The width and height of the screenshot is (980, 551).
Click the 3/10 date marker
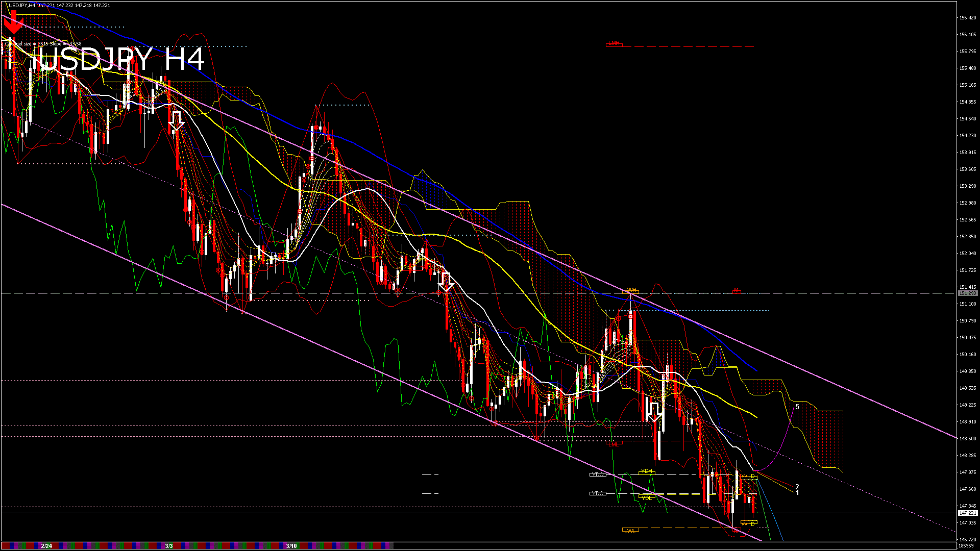(291, 546)
